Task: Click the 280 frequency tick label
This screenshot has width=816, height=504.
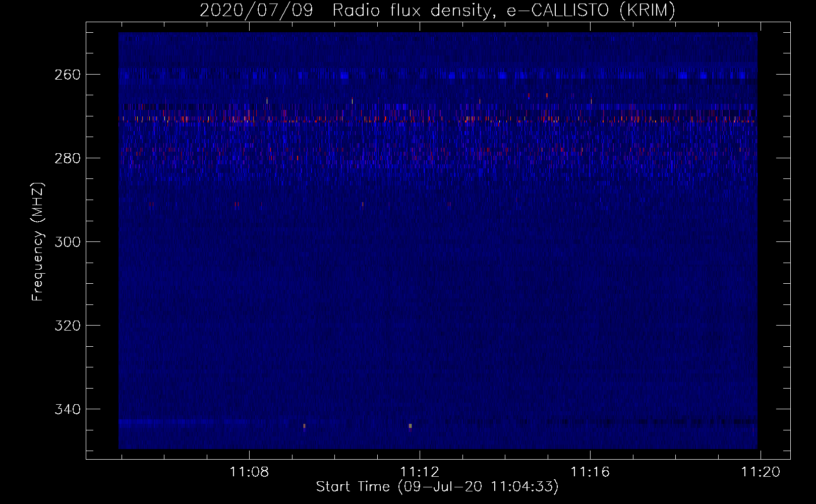Action: [68, 158]
